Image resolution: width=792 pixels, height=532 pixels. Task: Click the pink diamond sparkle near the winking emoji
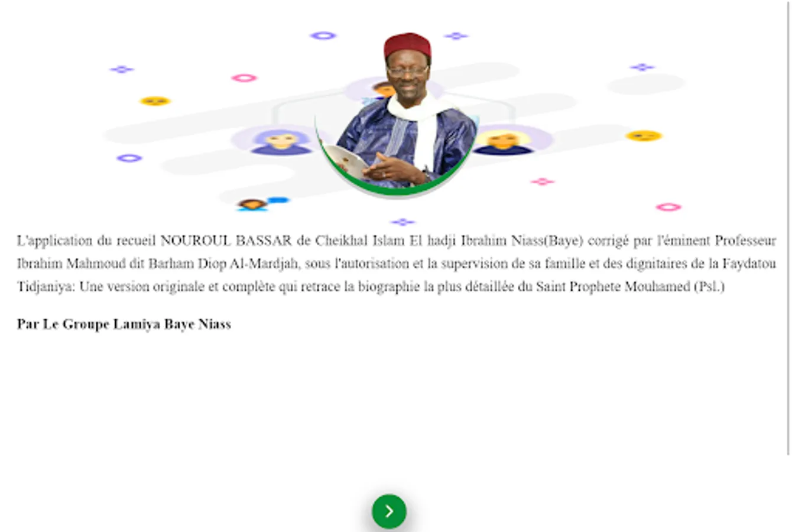[542, 181]
